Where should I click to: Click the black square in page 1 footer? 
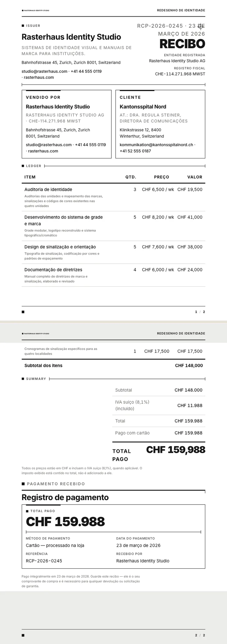[23, 312]
